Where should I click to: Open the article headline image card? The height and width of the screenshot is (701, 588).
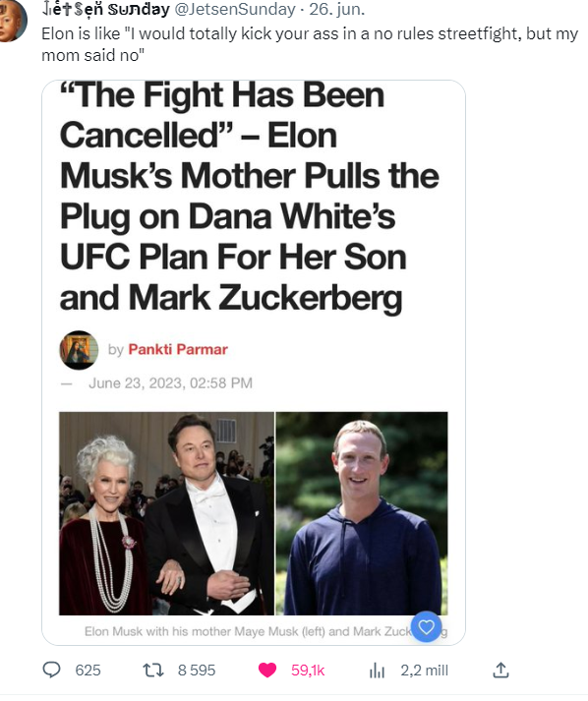254,363
